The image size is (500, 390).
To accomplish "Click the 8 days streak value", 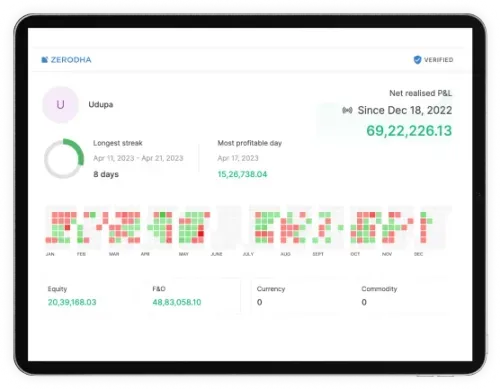I will pyautogui.click(x=106, y=174).
